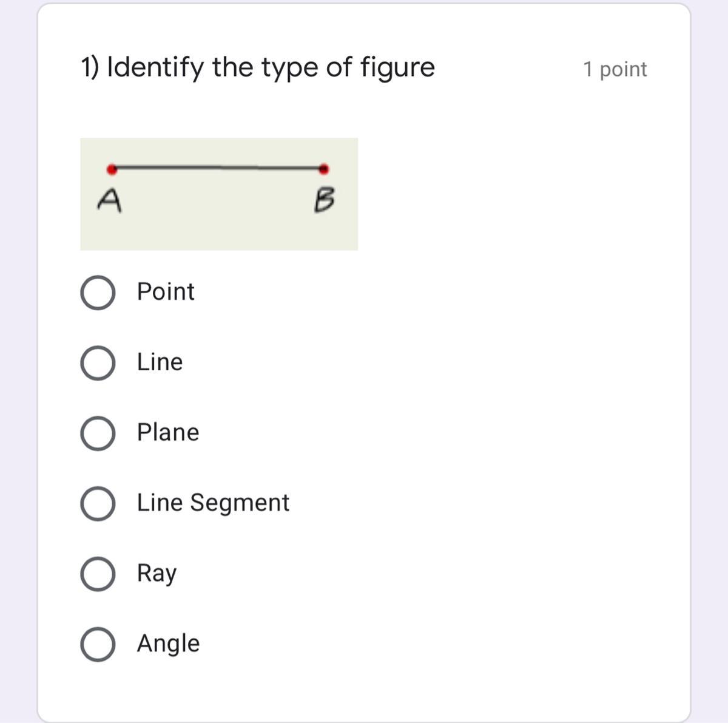Mark Line Segment radio button as answer
The image size is (728, 723).
pyautogui.click(x=98, y=504)
